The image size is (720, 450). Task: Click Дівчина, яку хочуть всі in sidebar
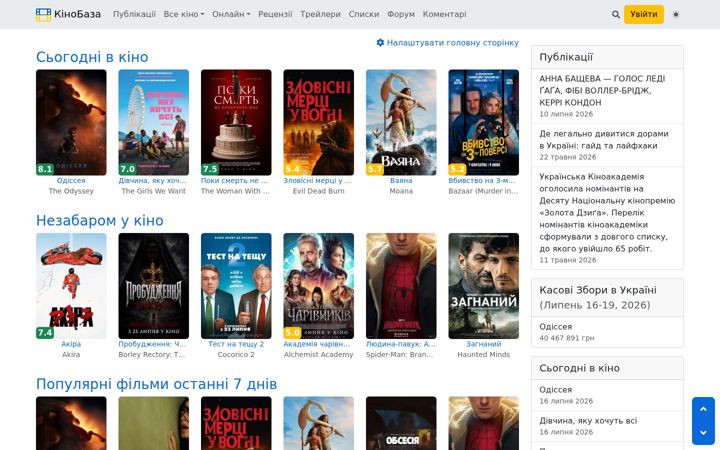point(588,421)
